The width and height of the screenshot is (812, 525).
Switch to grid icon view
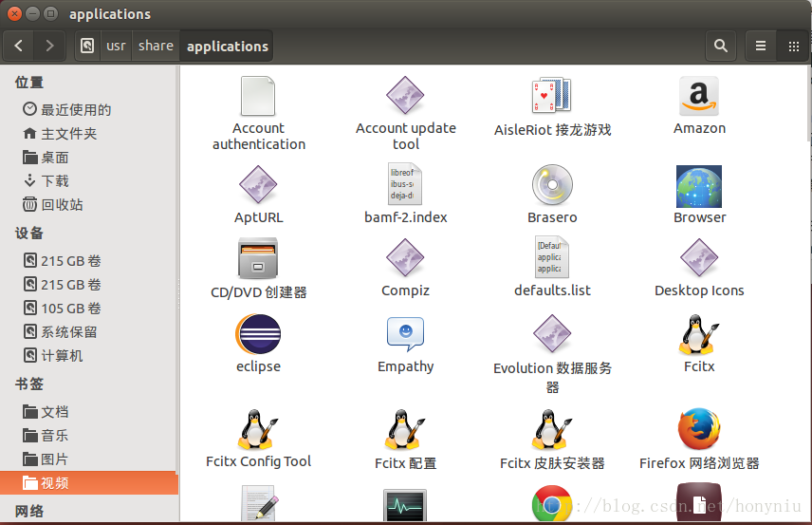pyautogui.click(x=793, y=46)
